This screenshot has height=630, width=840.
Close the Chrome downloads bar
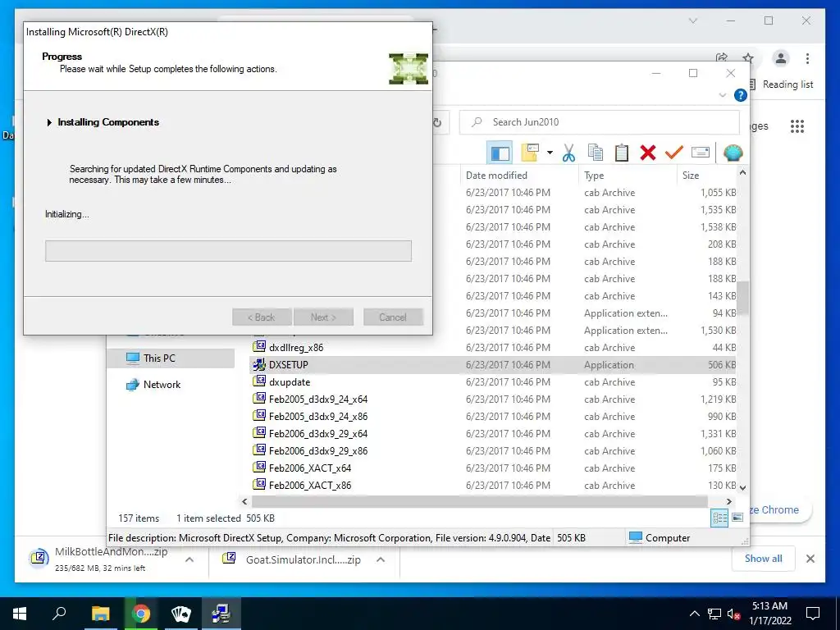(x=810, y=559)
